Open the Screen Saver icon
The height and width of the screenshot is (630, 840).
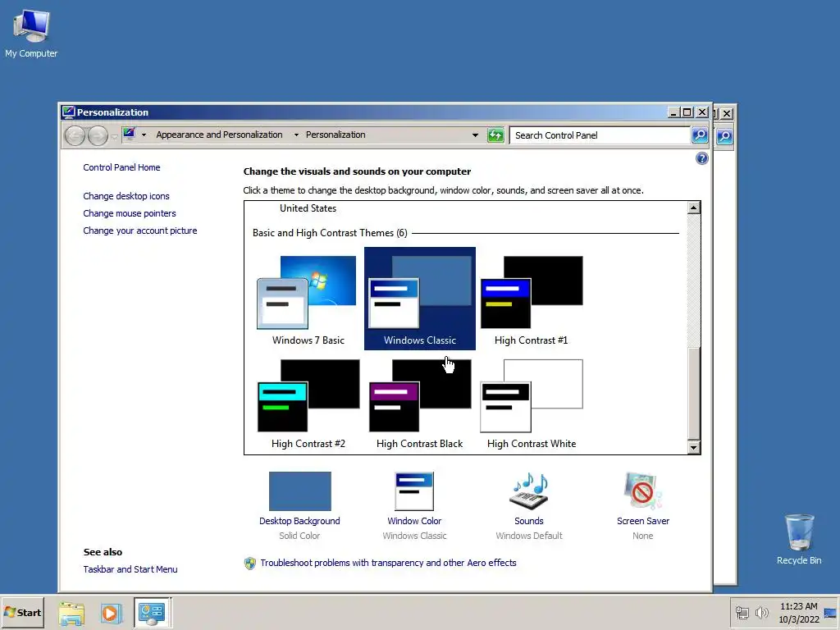pos(642,491)
